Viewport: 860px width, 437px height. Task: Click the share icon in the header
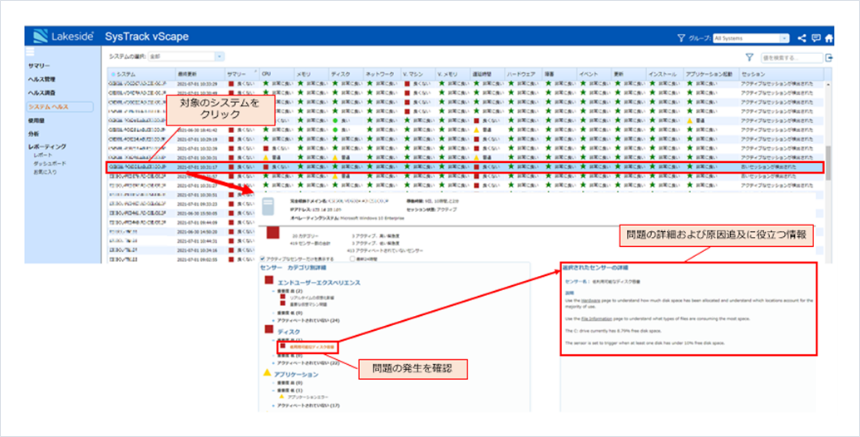pos(802,38)
